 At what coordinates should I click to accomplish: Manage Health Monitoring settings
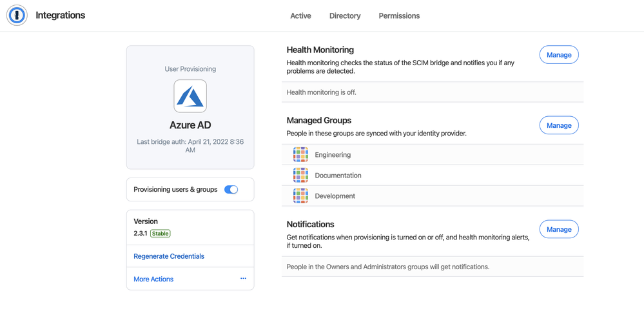[559, 55]
